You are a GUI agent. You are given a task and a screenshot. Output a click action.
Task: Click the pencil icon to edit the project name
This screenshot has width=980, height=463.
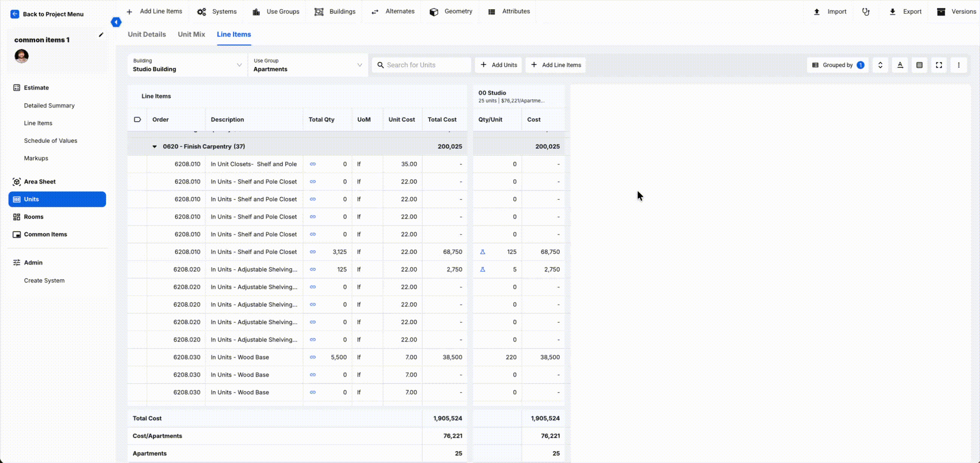pos(101,35)
